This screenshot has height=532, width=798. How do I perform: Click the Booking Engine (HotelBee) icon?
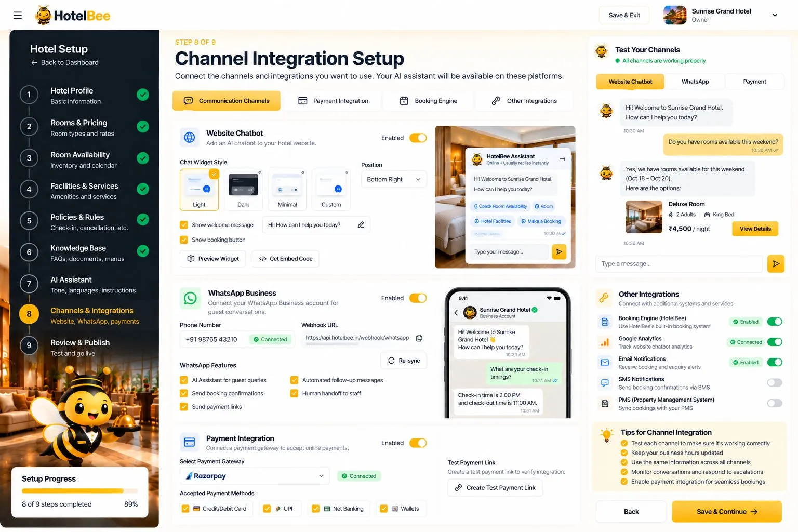[x=605, y=322]
